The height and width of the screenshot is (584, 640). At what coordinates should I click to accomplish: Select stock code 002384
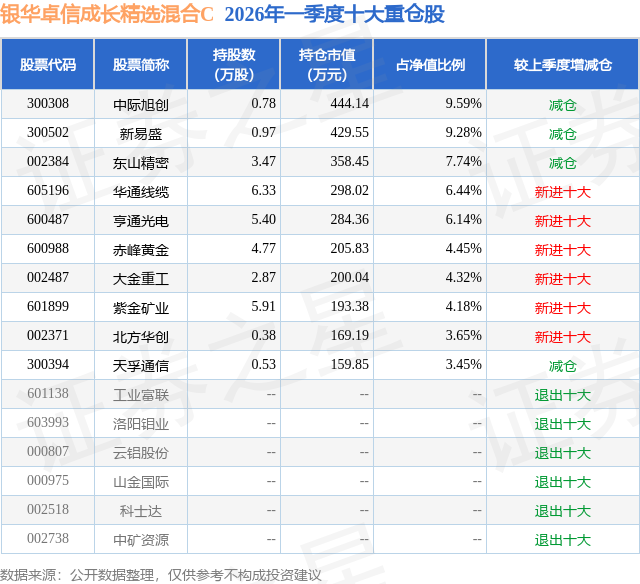point(48,162)
